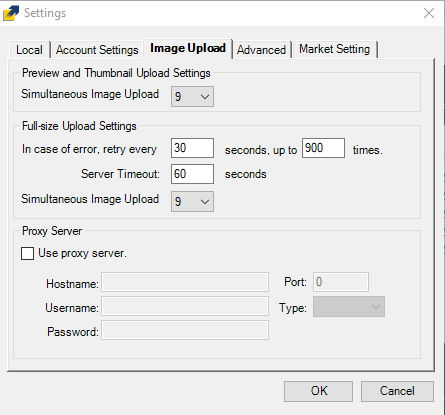445x415 pixels.
Task: Click the proxy Hostname field
Action: (x=185, y=282)
